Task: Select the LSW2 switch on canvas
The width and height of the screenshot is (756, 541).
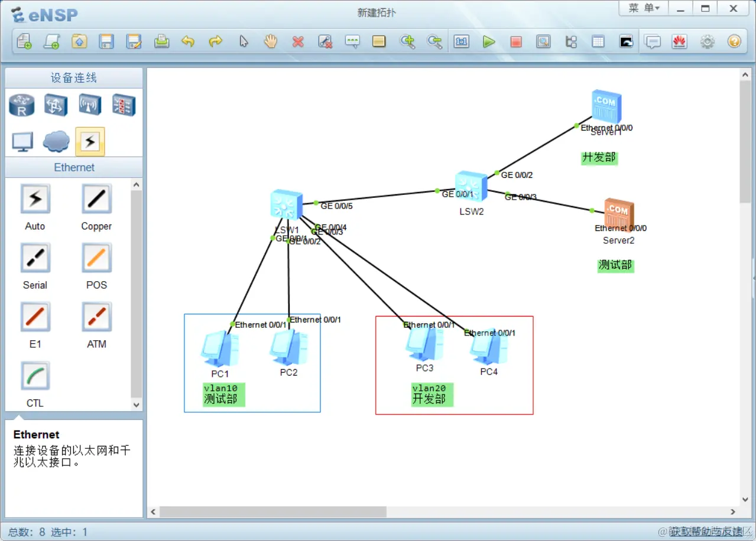Action: click(x=472, y=187)
